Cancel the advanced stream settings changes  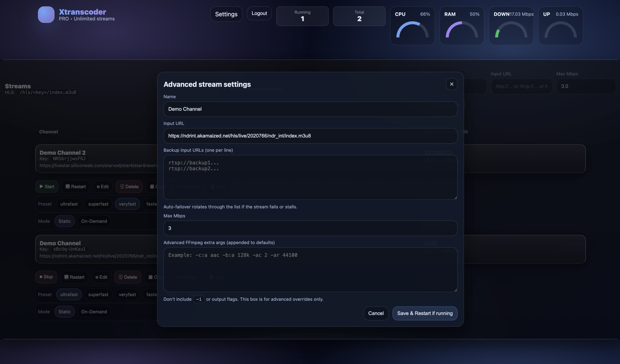click(376, 313)
